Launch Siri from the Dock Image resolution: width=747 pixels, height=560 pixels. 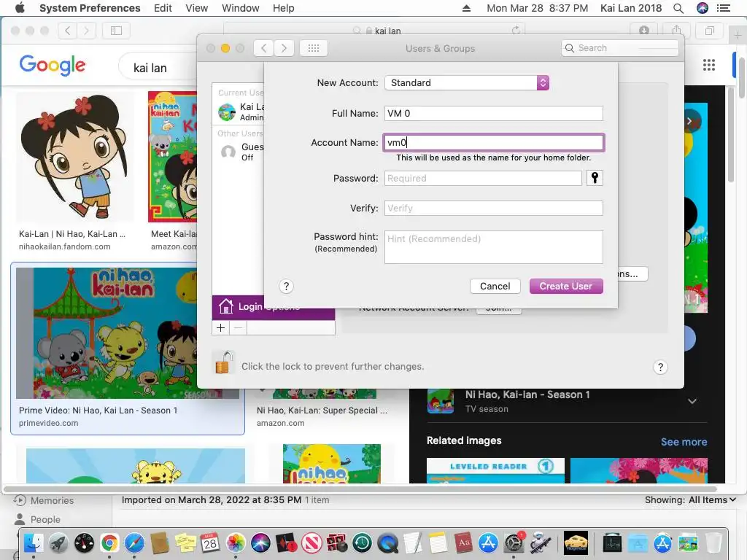(260, 542)
